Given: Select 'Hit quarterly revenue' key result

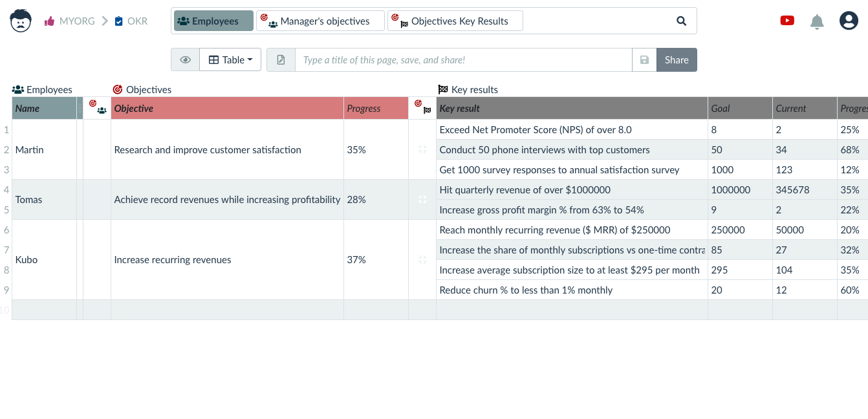Looking at the screenshot, I should tap(572, 189).
